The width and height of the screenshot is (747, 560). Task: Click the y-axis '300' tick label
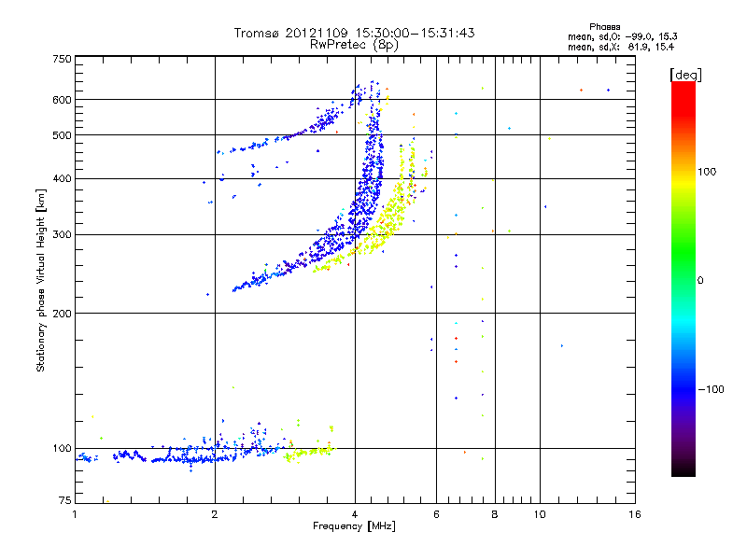tap(62, 235)
